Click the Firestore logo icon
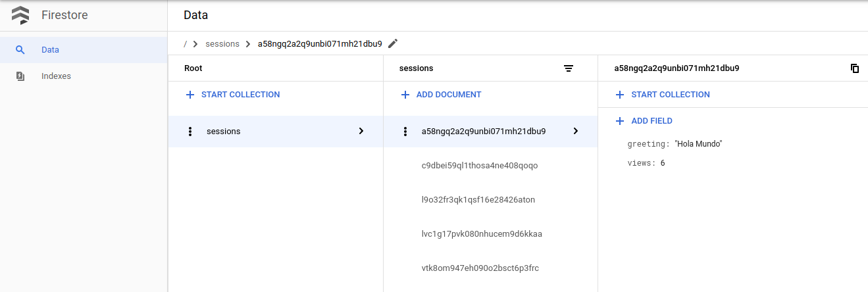This screenshot has height=292, width=868. pyautogui.click(x=20, y=15)
